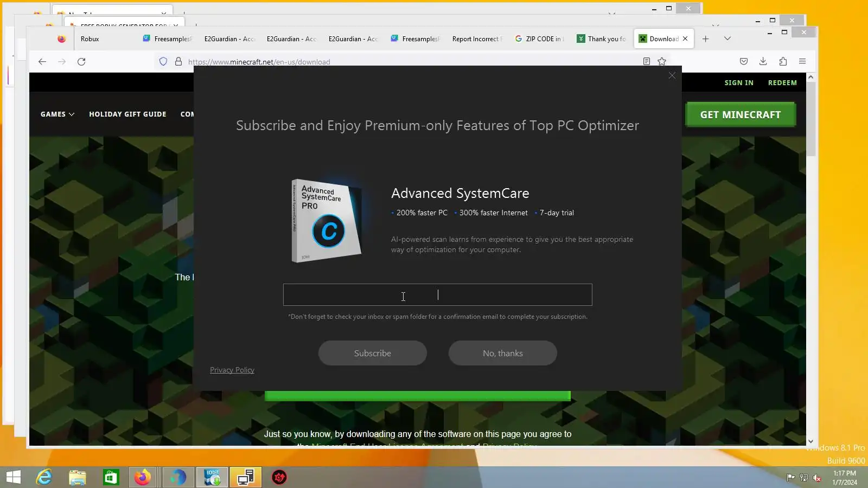The width and height of the screenshot is (868, 488).
Task: Click the SIGN IN link
Action: (738, 82)
